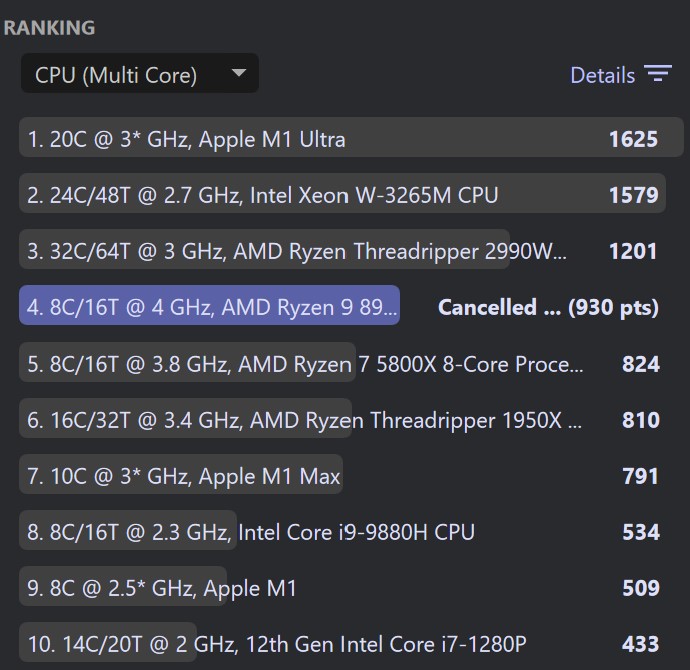Click the RANKING section header
The height and width of the screenshot is (670, 690).
tap(49, 28)
